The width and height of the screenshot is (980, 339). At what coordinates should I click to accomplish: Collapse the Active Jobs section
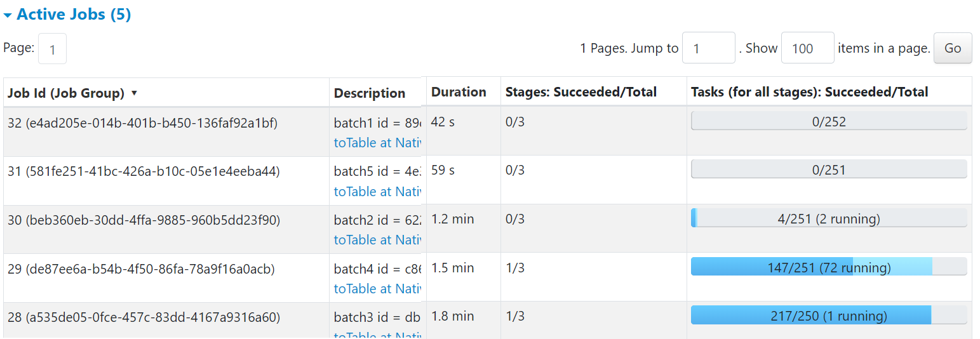(x=67, y=15)
